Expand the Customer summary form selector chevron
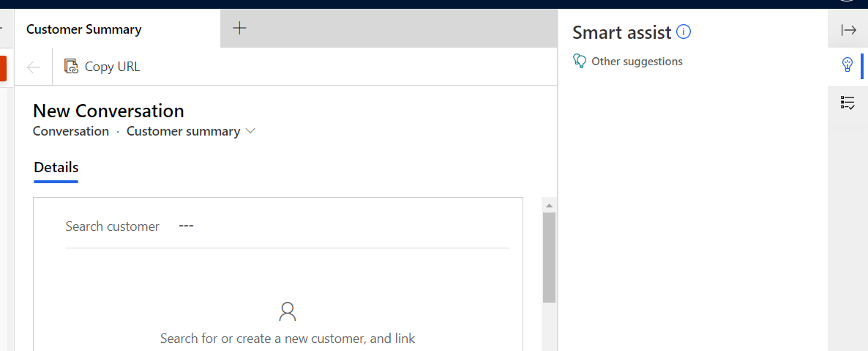The height and width of the screenshot is (351, 868). click(250, 131)
